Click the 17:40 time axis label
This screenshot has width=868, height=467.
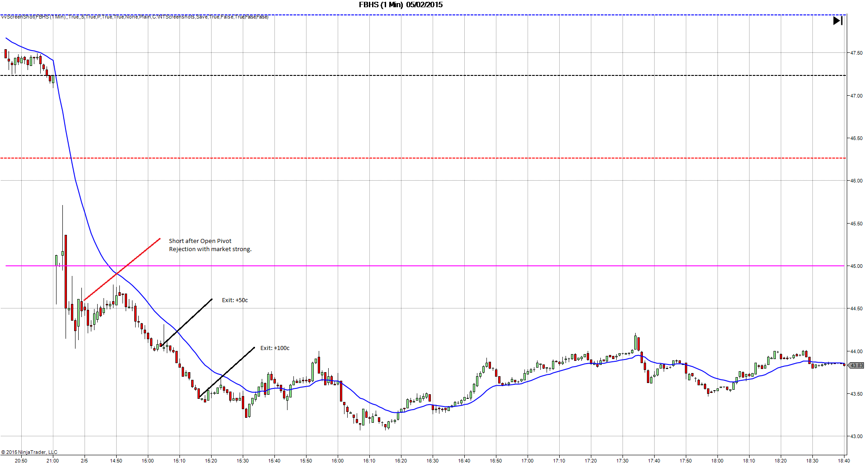click(654, 461)
